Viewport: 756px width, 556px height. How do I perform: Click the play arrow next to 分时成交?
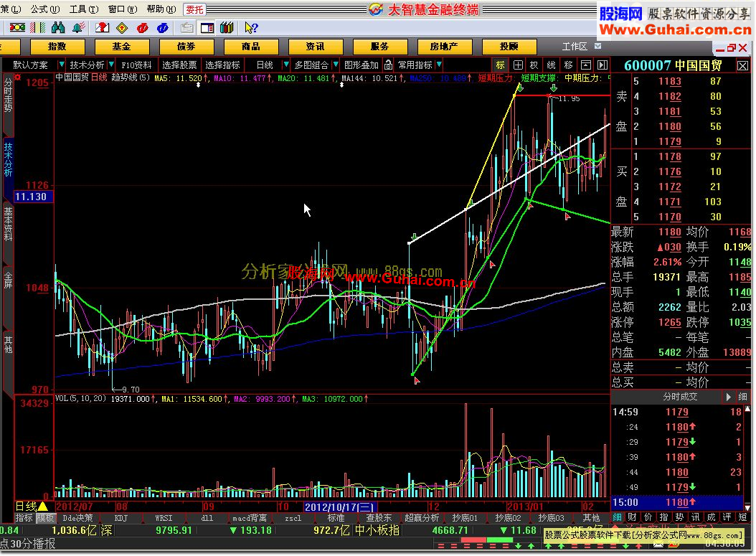point(728,397)
